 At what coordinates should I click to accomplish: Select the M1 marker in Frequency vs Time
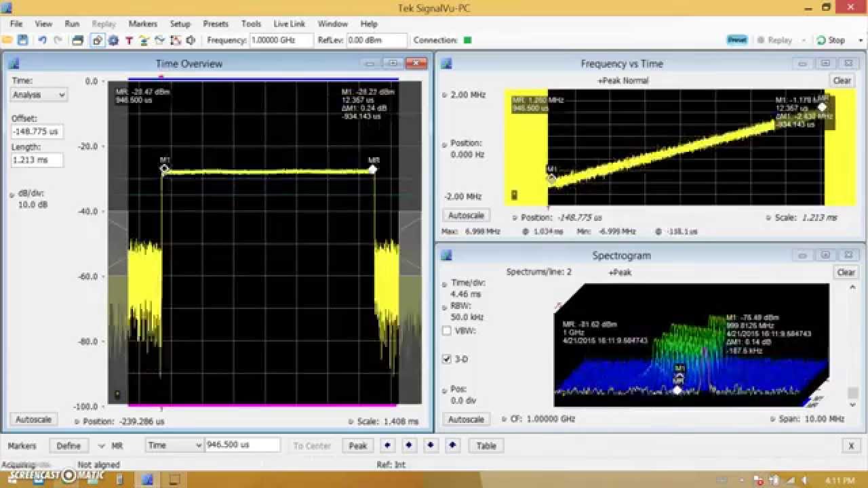click(551, 179)
